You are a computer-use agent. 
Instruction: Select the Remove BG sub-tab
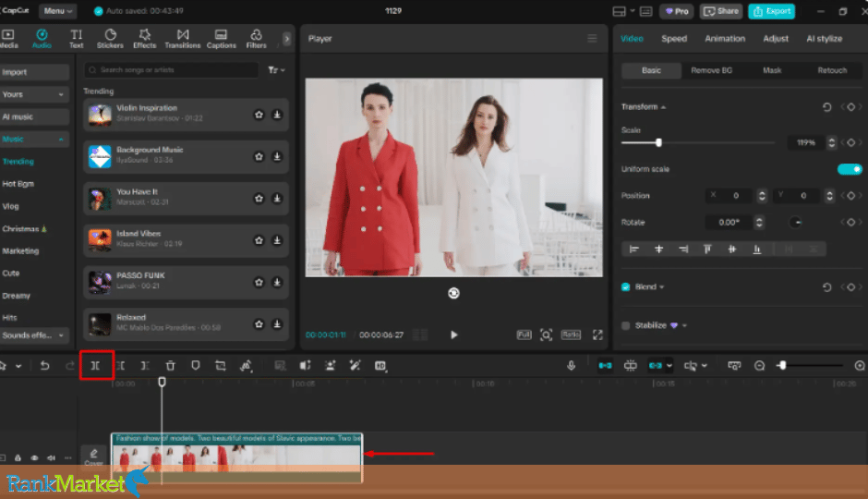(x=711, y=70)
